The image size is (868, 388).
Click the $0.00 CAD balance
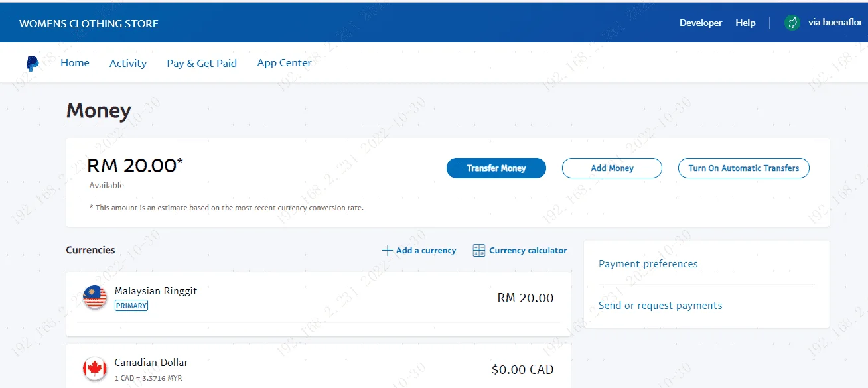(523, 369)
